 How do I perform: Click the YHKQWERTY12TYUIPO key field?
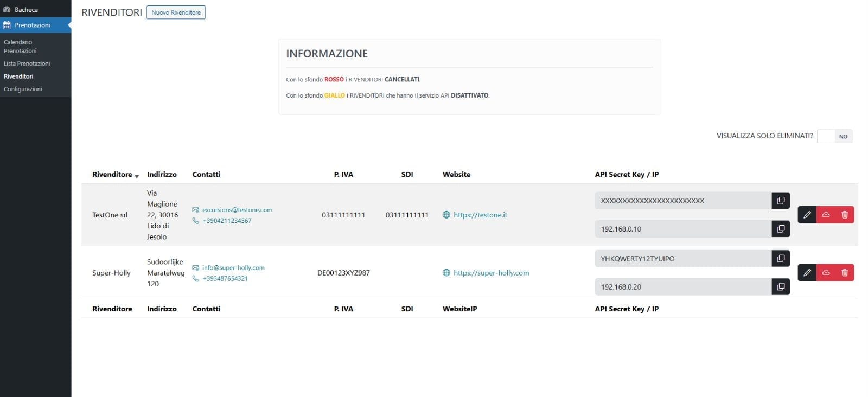(683, 259)
